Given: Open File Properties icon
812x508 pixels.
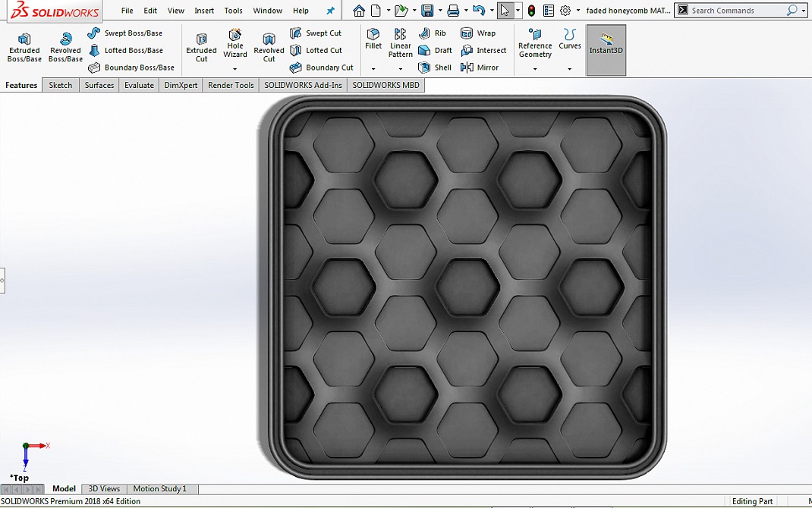Looking at the screenshot, I should 549,11.
